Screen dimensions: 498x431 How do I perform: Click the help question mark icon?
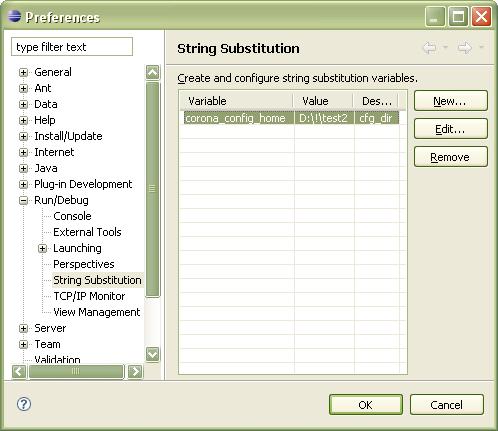24,404
